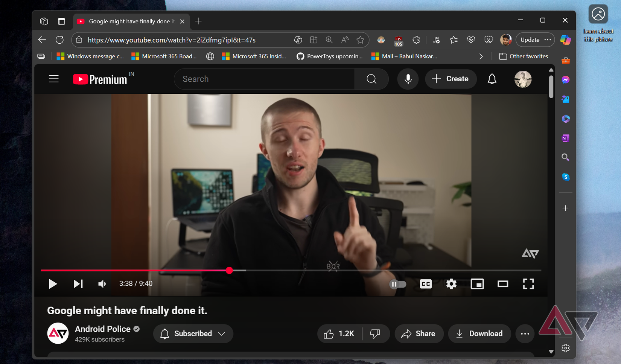This screenshot has height=364, width=621.
Task: Open the YouTube hamburger guide menu
Action: (x=53, y=79)
